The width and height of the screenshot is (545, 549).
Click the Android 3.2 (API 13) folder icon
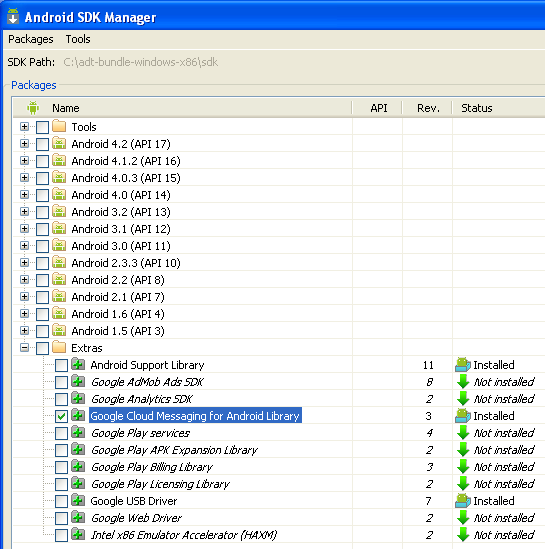click(x=59, y=211)
